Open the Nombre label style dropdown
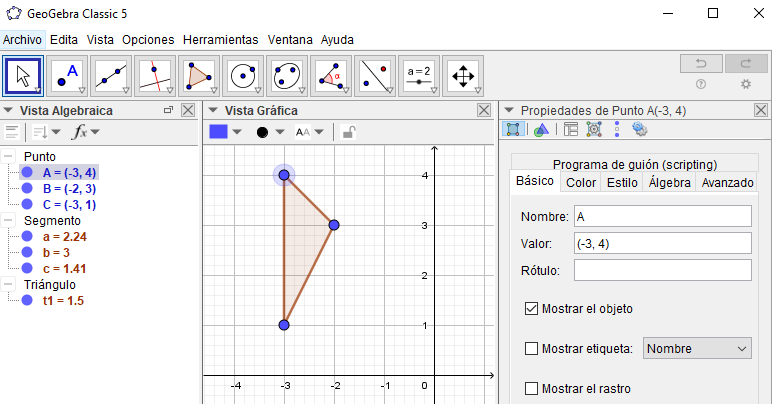 (696, 348)
